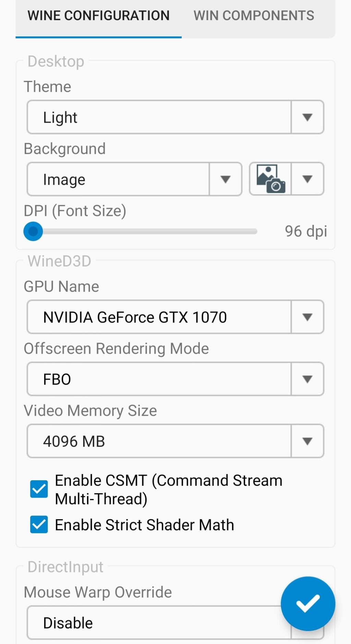The width and height of the screenshot is (351, 644).
Task: Click the DPI font size slider handle
Action: tap(33, 231)
